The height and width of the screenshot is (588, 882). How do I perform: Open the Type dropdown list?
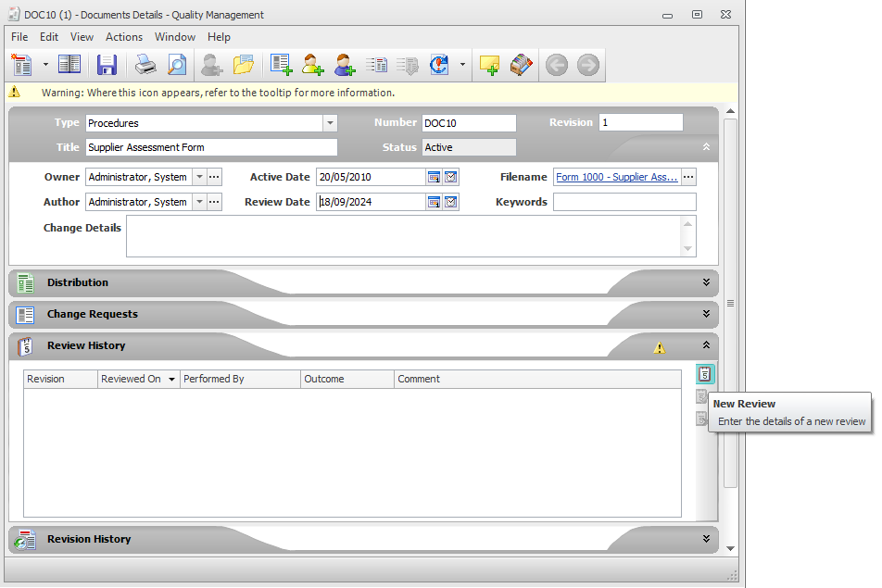pos(330,123)
